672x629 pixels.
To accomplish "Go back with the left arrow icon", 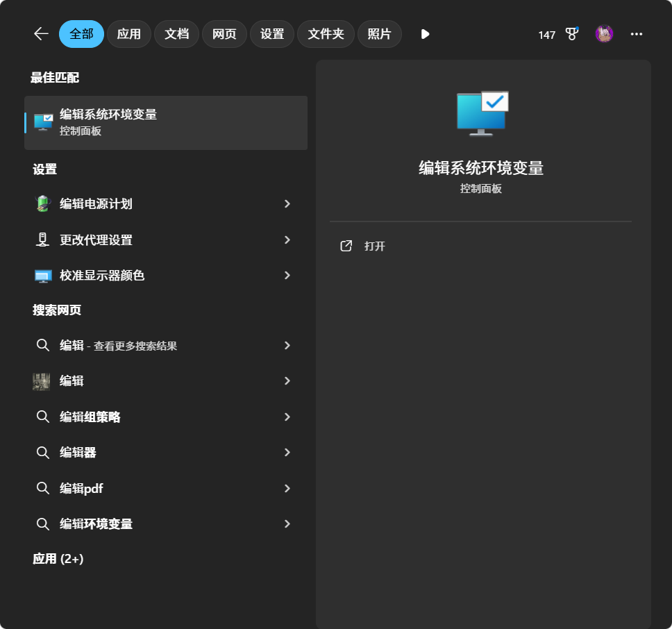I will point(41,34).
